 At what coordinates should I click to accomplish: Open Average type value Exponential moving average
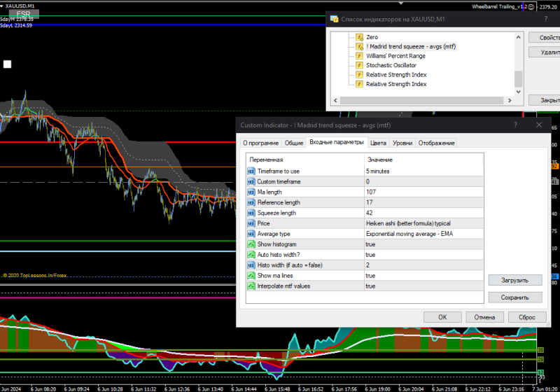(409, 234)
